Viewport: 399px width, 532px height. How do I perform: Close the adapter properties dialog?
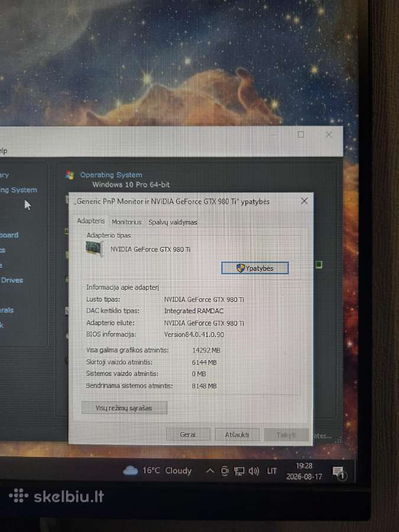click(x=304, y=201)
